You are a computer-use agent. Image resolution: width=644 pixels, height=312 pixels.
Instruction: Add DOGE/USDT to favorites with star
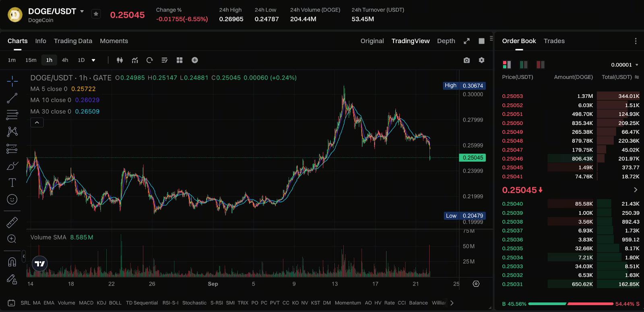(x=96, y=14)
